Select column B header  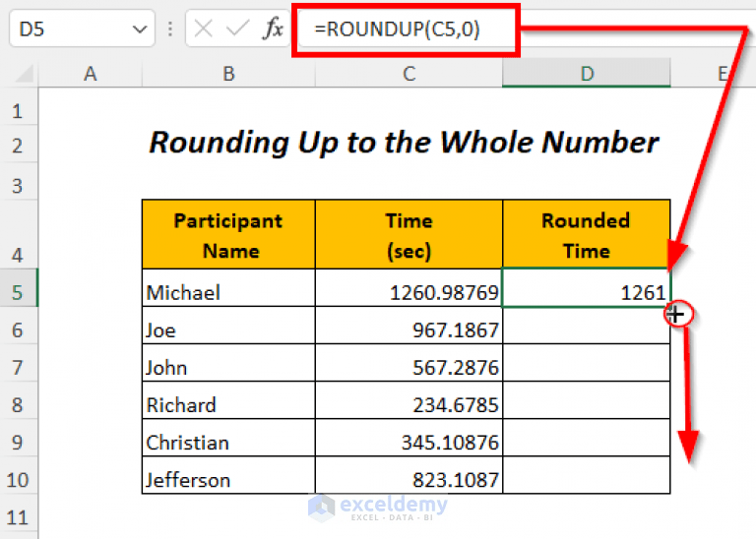click(x=228, y=74)
